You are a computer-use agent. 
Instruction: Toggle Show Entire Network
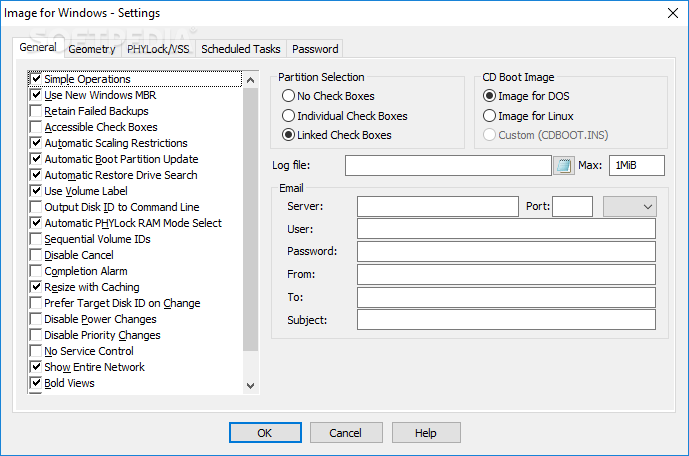(x=36, y=367)
